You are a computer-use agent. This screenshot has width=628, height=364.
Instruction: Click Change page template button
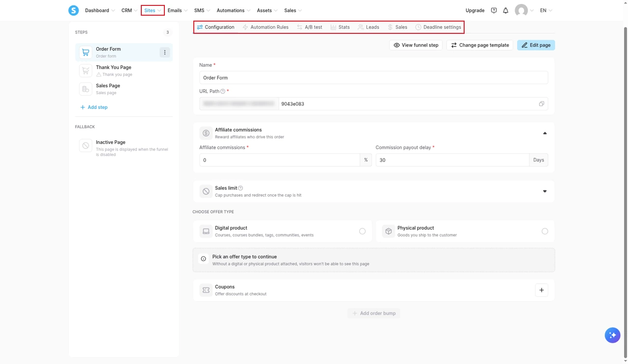480,45
